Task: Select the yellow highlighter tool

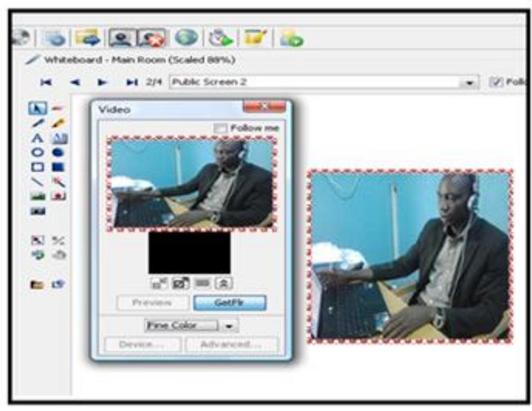Action: coord(58,123)
